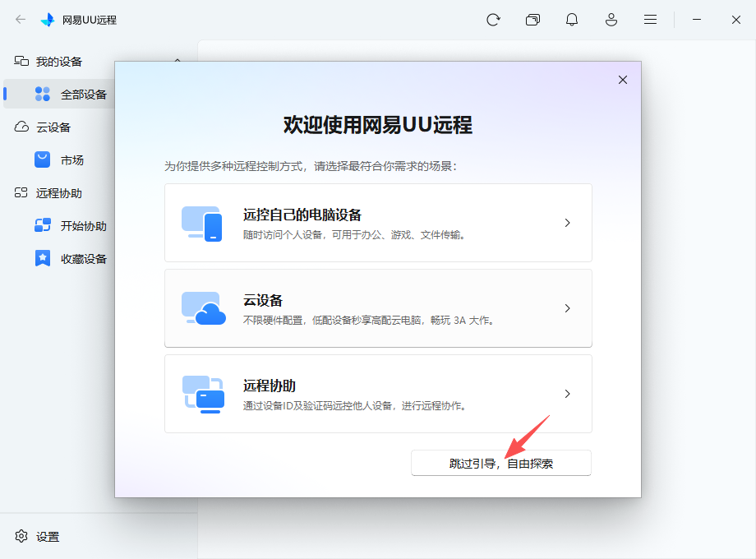
Task: Click the 全部设备 four-dot icon
Action: pos(43,94)
